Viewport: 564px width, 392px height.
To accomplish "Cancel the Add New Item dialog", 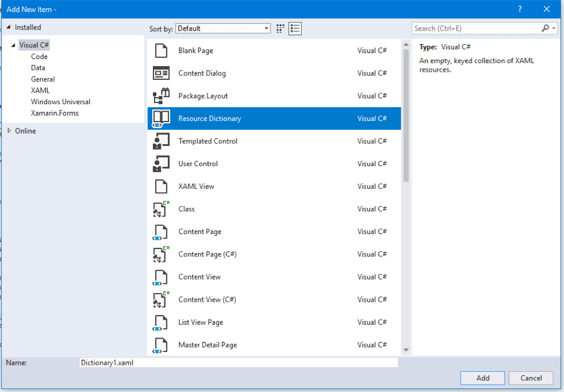I will (531, 378).
